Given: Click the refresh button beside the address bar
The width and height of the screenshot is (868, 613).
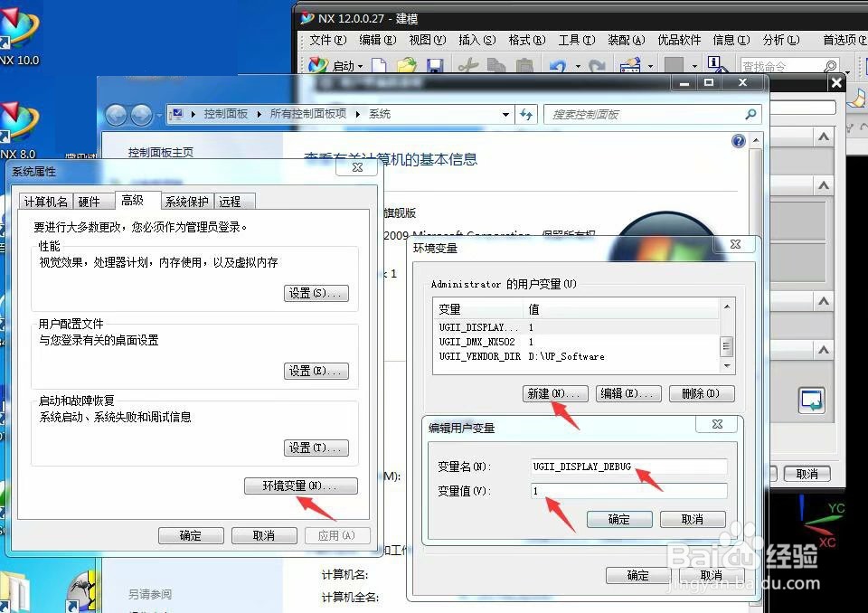Looking at the screenshot, I should [526, 114].
